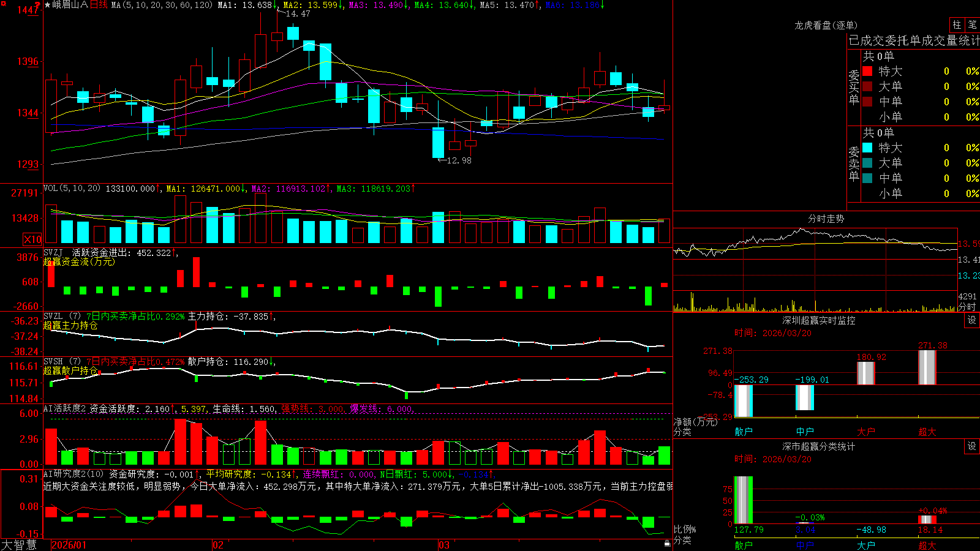Click the 峨眉山A stock name
The width and height of the screenshot is (980, 551).
(70, 5)
